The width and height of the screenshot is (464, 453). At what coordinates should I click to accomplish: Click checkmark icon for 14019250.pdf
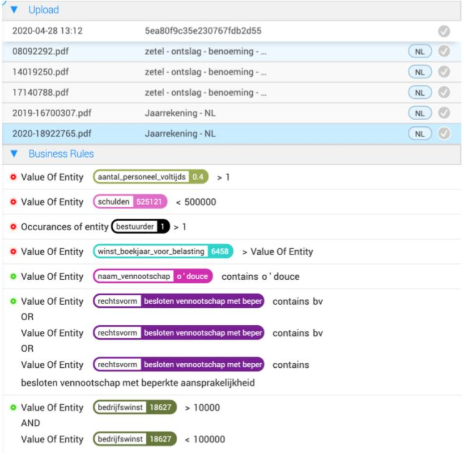coord(444,72)
